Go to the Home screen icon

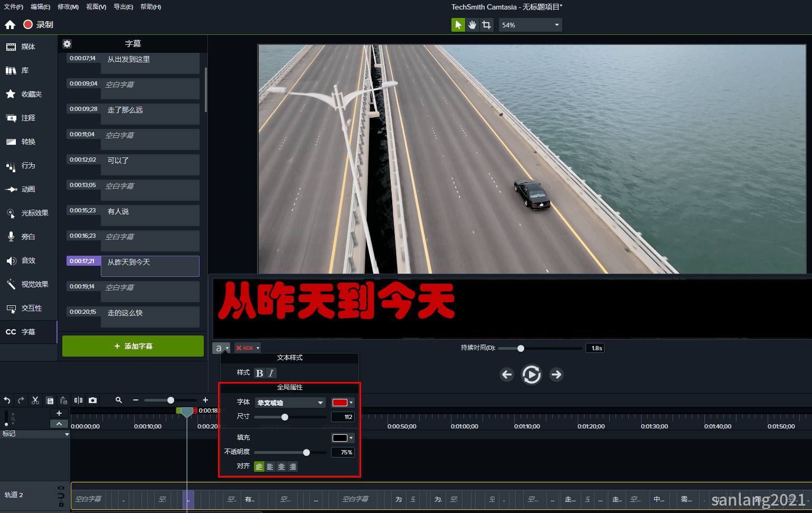[x=10, y=25]
